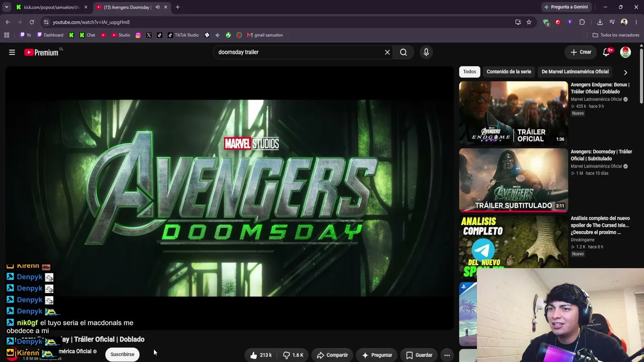View site information icon in address bar

pyautogui.click(x=46, y=22)
